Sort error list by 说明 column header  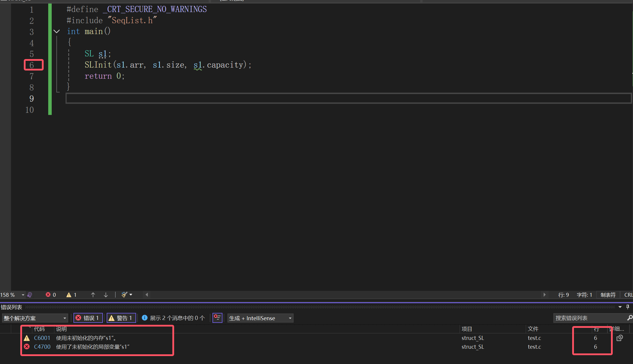tap(61, 329)
